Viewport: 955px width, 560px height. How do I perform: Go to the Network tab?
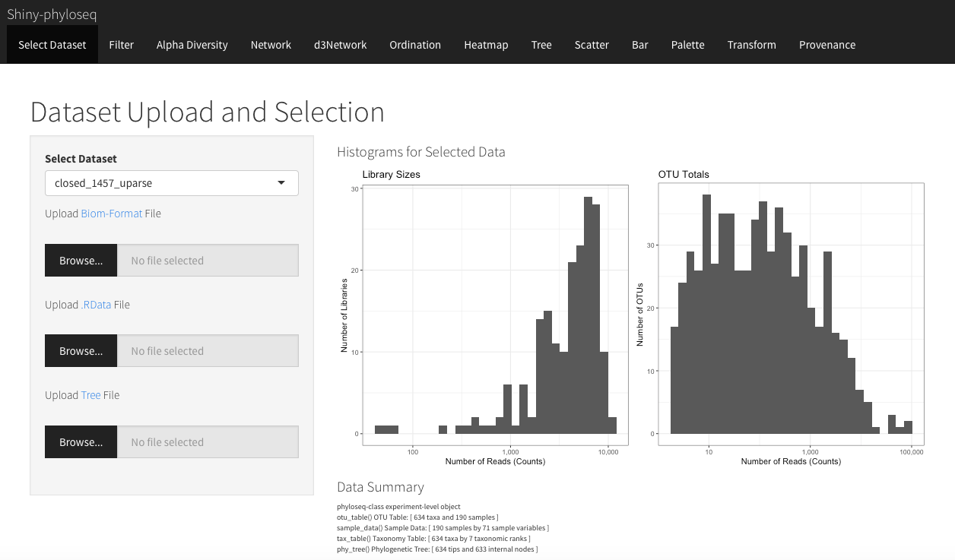271,45
